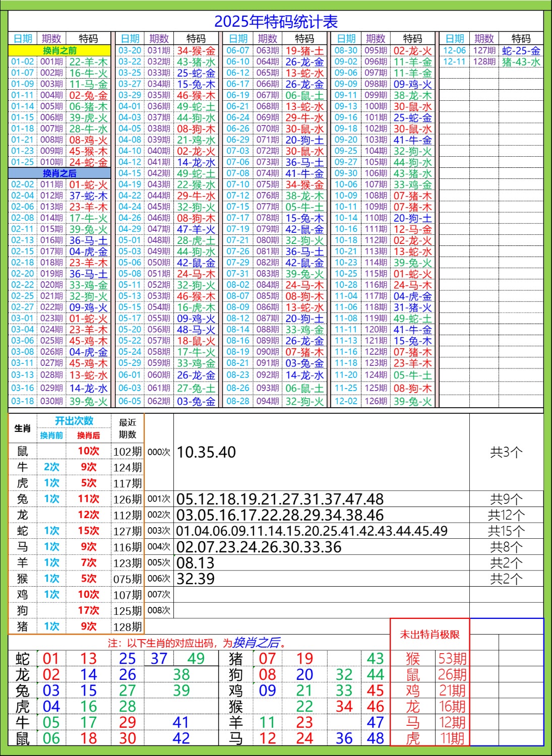Screen dimensions: 552x756
Task: Select the 08.13 numbers row
Action: (x=196, y=563)
